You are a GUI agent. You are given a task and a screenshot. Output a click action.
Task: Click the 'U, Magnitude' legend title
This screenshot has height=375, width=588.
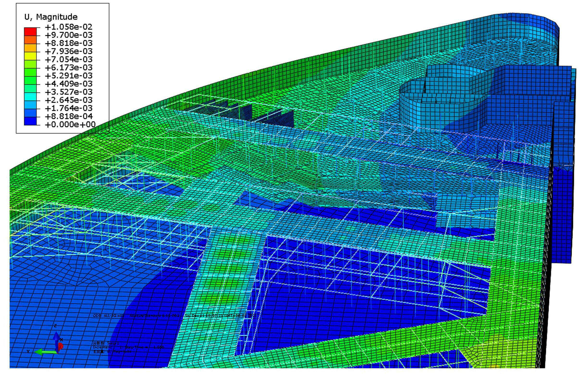click(x=51, y=17)
